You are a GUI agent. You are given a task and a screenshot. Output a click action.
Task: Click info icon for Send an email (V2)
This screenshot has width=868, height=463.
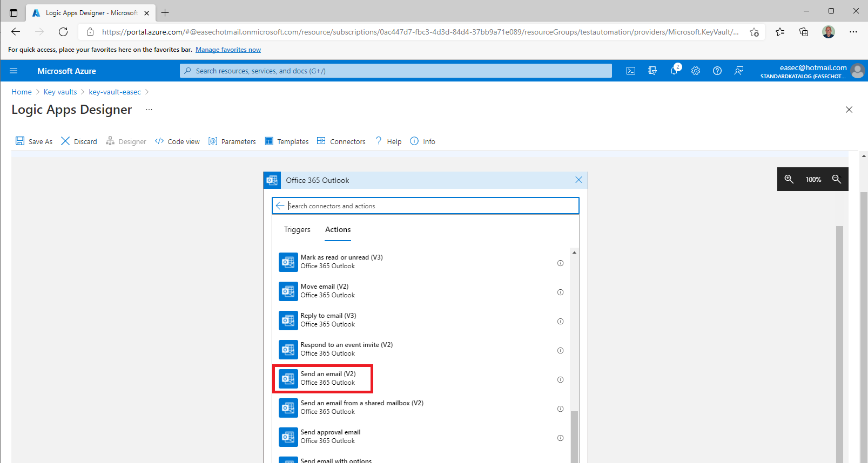pos(560,380)
